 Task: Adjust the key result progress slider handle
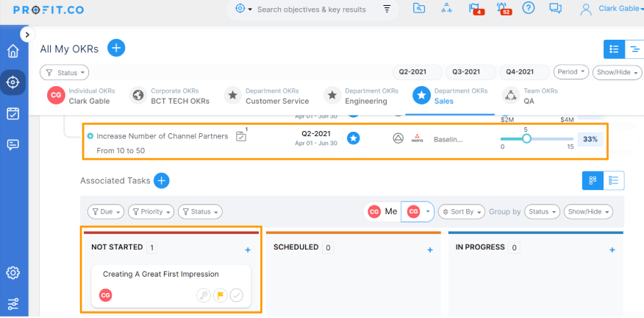pos(526,139)
